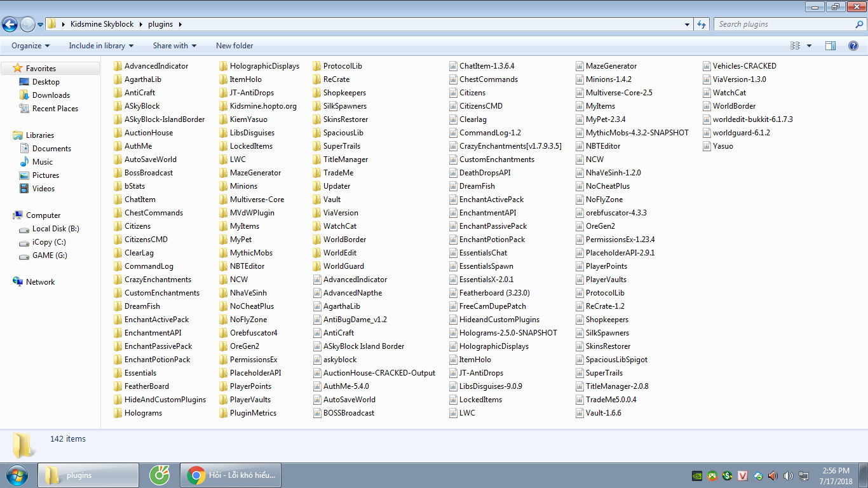Select the FreeCamDupePatch file
This screenshot has height=488, width=868.
487,306
